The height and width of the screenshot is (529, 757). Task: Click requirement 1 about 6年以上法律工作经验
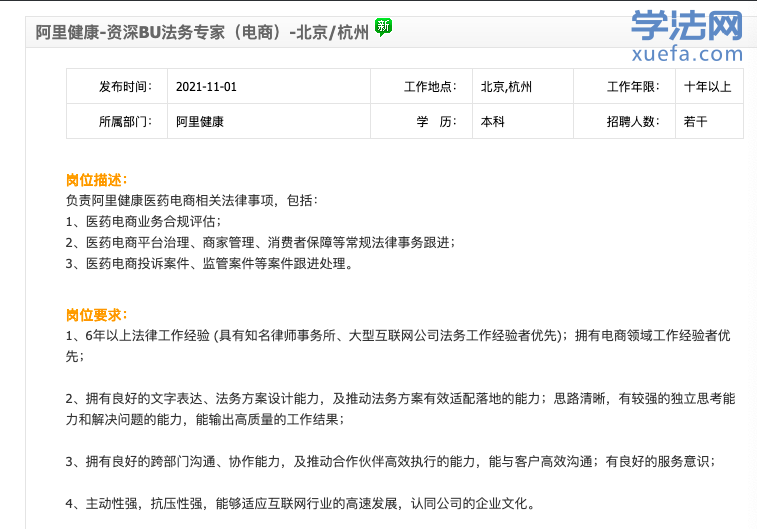coord(398,346)
